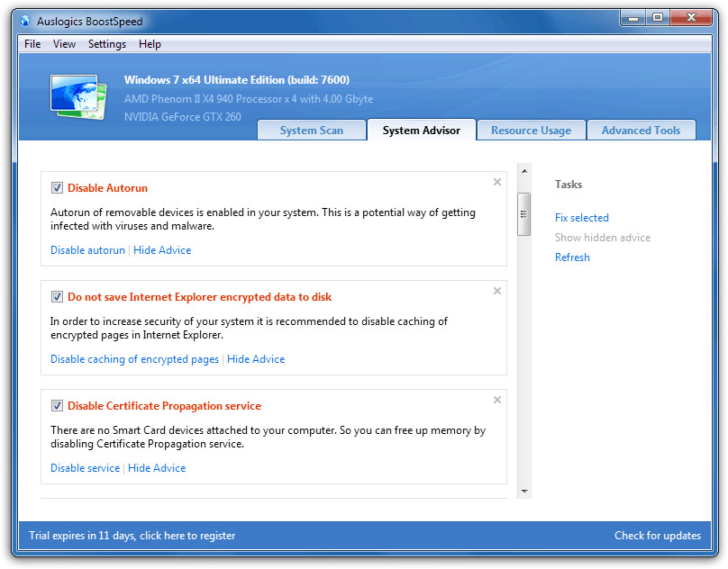The image size is (728, 569).
Task: Open the Advanced Tools tab
Action: pos(642,131)
